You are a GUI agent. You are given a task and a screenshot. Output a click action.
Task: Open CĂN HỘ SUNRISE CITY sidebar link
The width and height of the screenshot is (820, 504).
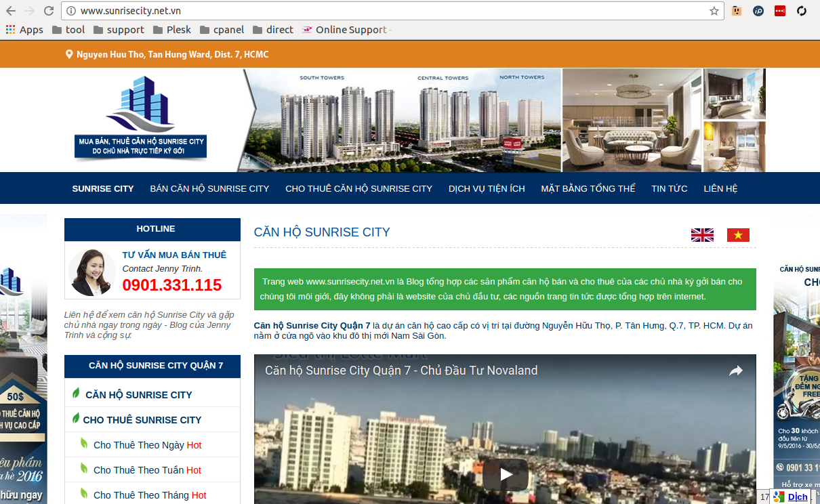click(139, 394)
